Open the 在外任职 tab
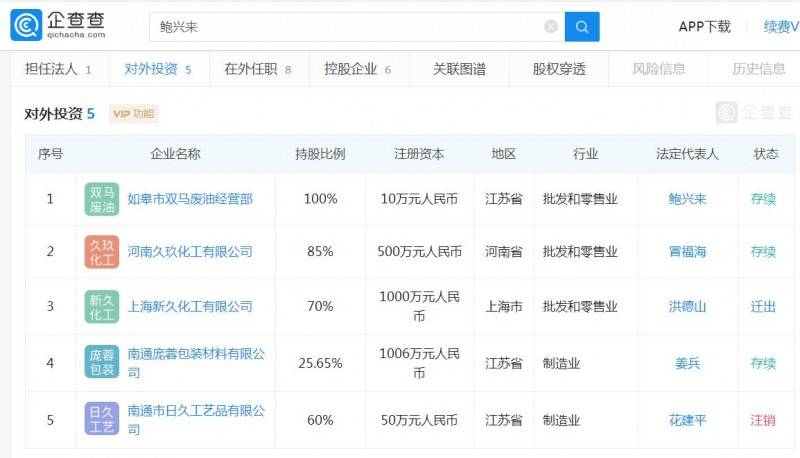This screenshot has height=458, width=800. pyautogui.click(x=257, y=69)
